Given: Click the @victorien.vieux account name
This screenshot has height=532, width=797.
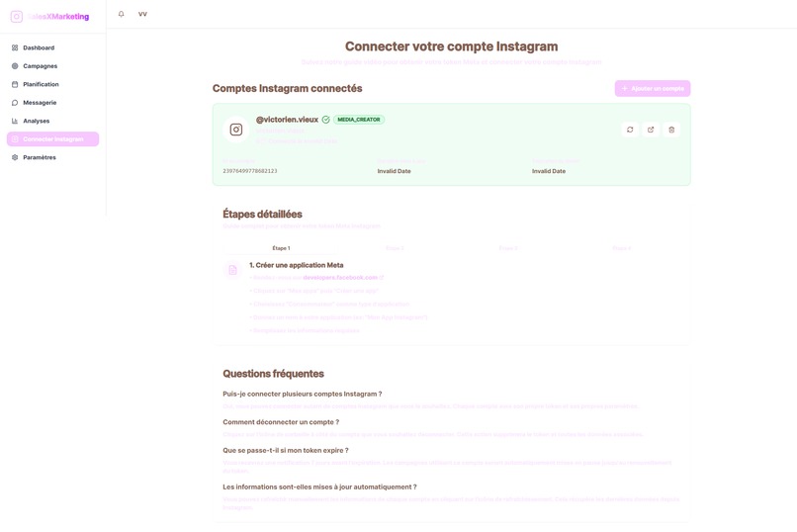Looking at the screenshot, I should pos(287,120).
